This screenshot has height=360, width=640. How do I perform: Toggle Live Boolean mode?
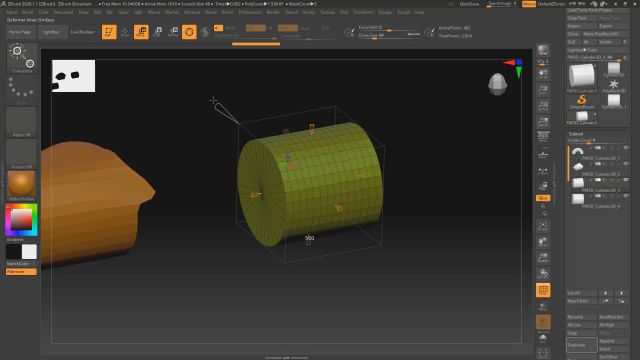82,32
